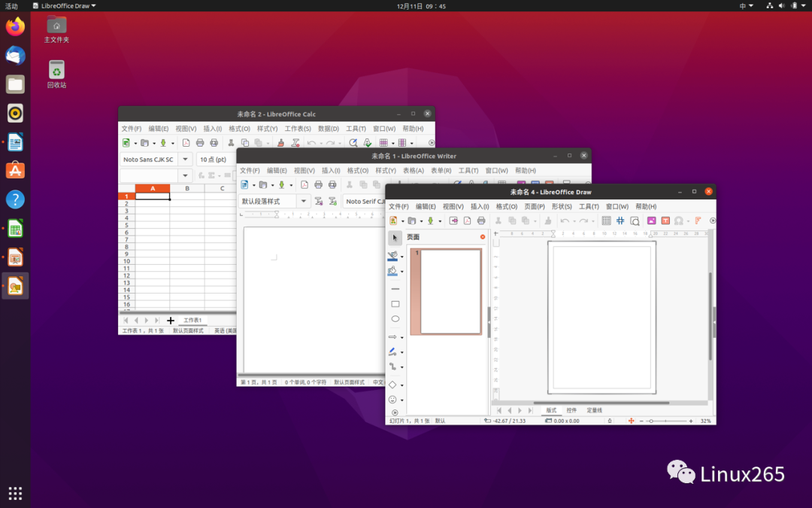Expand Draw toolbar overflow button
Viewport: 812px width, 508px height.
click(713, 221)
